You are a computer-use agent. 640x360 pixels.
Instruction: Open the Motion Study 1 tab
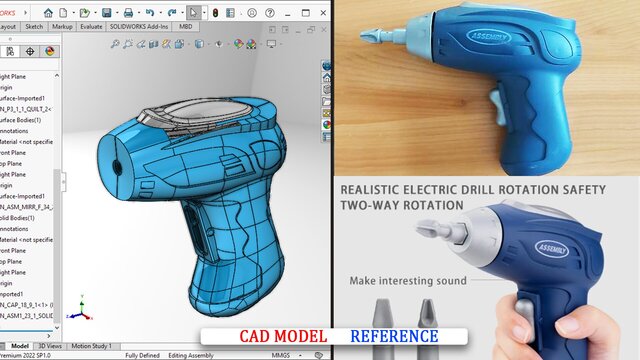pyautogui.click(x=91, y=346)
